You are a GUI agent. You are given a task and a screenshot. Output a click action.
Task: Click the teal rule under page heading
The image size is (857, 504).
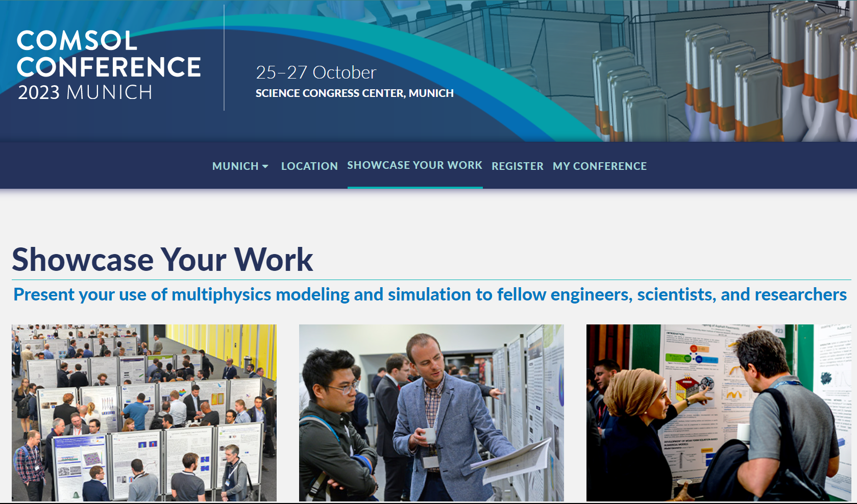point(431,280)
